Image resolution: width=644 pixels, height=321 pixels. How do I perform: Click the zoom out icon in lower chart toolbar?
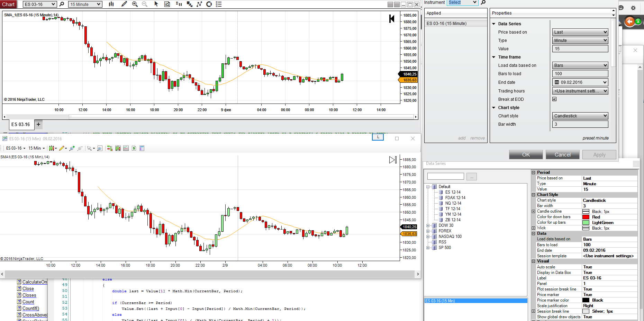point(80,148)
